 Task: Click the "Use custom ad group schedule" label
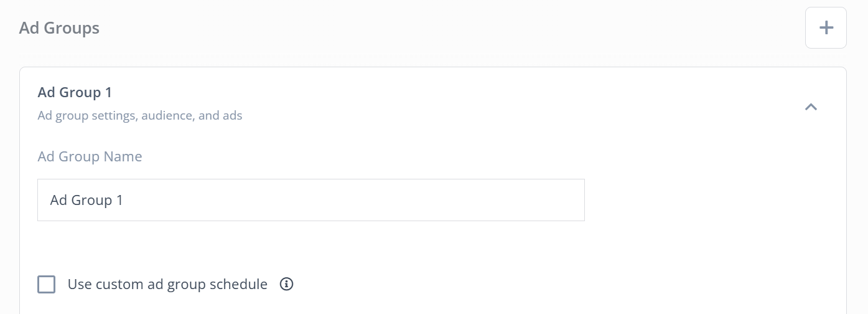[x=167, y=284]
